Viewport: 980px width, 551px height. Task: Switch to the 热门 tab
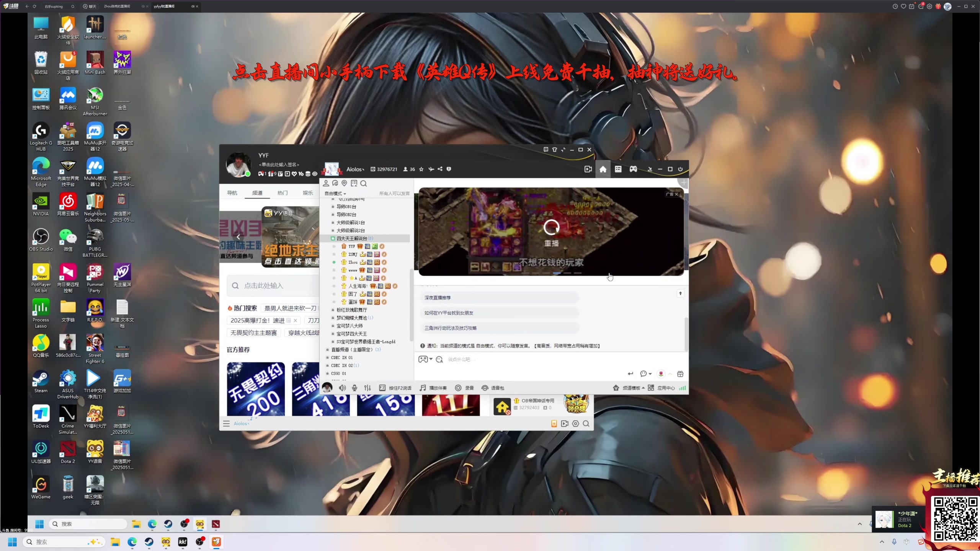coord(283,193)
